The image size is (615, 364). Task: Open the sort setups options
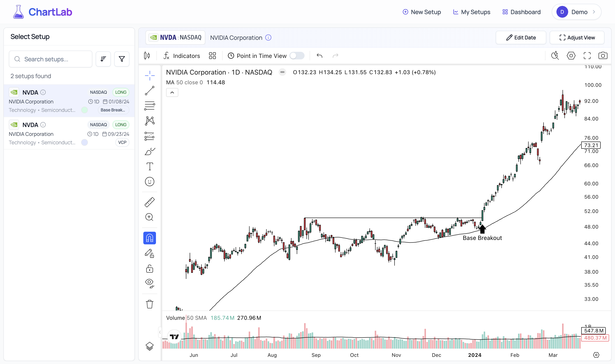click(103, 59)
